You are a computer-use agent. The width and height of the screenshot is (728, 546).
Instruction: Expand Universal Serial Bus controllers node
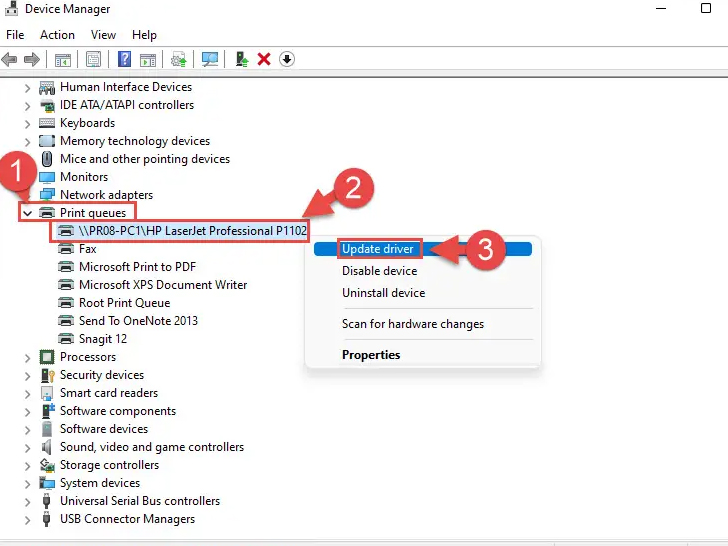[x=27, y=502]
